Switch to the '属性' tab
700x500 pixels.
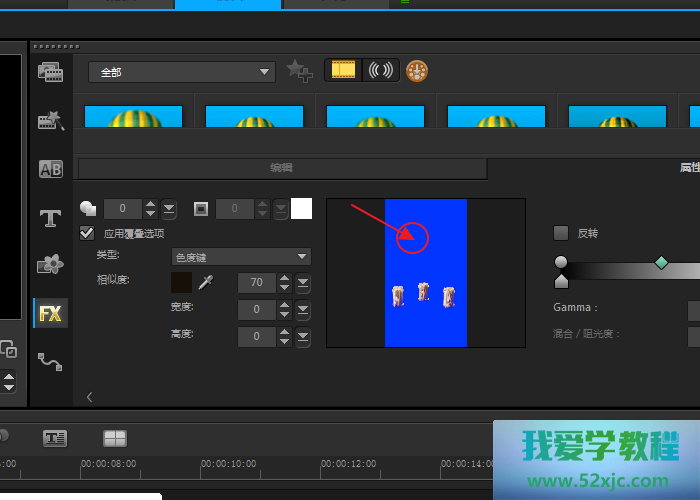tap(688, 168)
